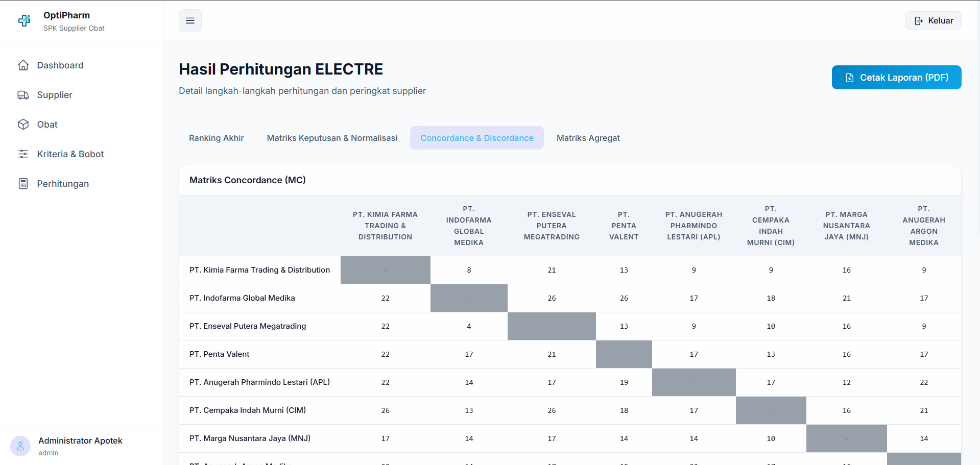Click the Supplier truck icon

[23, 95]
